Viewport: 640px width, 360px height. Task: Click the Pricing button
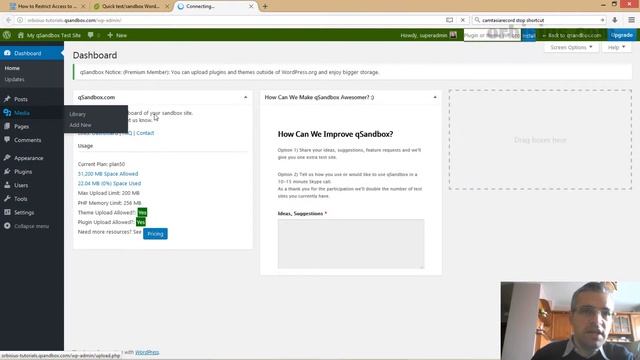155,234
